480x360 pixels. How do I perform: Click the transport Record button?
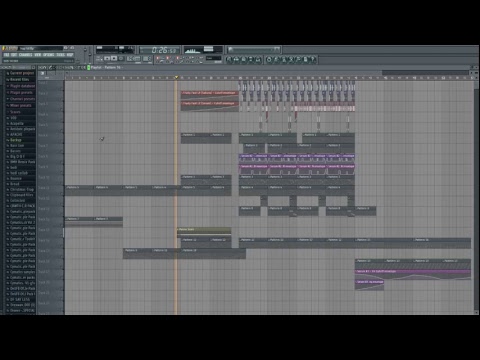pos(121,59)
